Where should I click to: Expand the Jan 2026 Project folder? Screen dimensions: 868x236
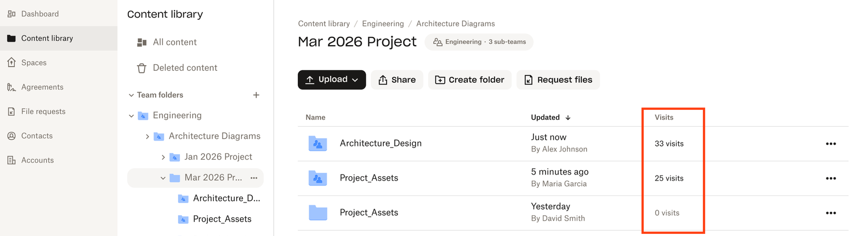pyautogui.click(x=163, y=158)
